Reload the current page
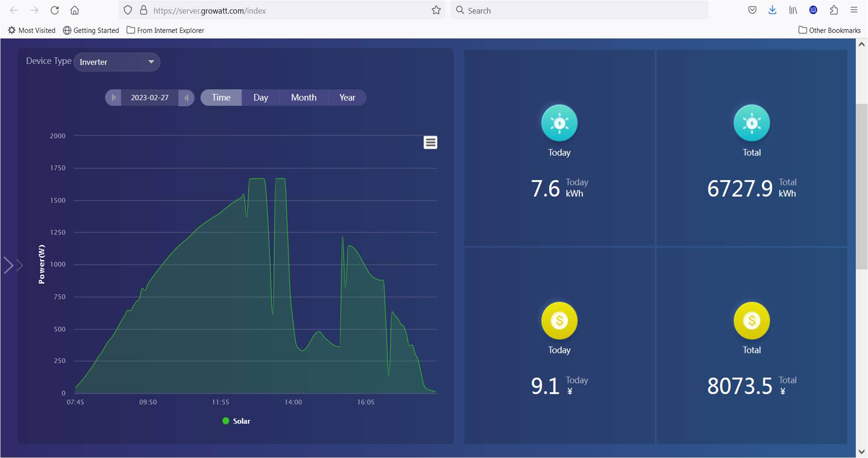This screenshot has height=458, width=868. pyautogui.click(x=55, y=10)
